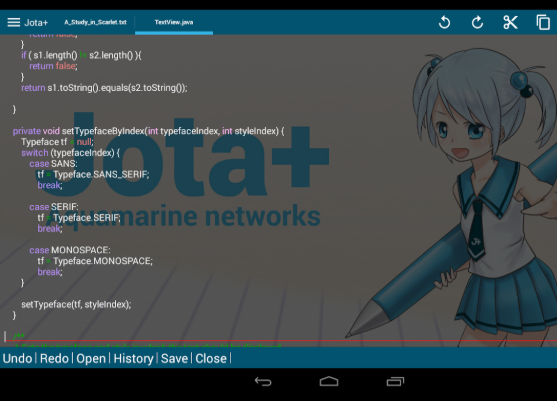Image resolution: width=557 pixels, height=401 pixels.
Task: Place cursor on 'return s1.toString().equals' line
Action: (x=104, y=88)
